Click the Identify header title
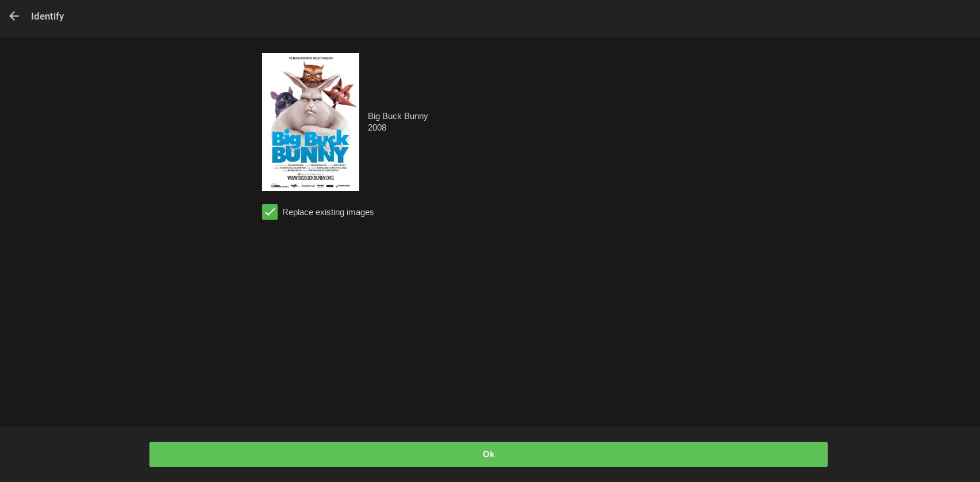The width and height of the screenshot is (980, 482). tap(47, 16)
